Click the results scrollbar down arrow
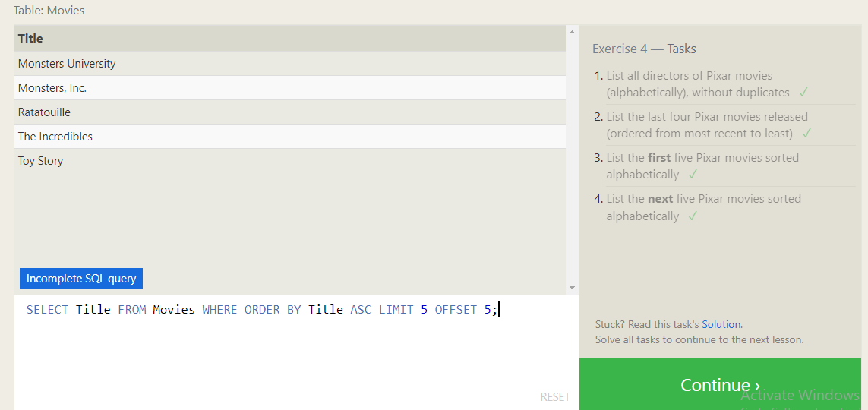 (572, 288)
